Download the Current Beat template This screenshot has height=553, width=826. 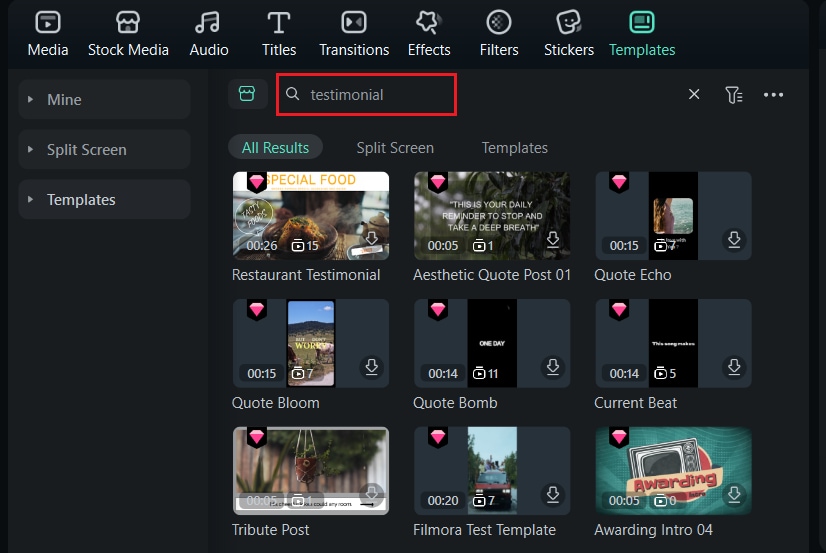(734, 367)
